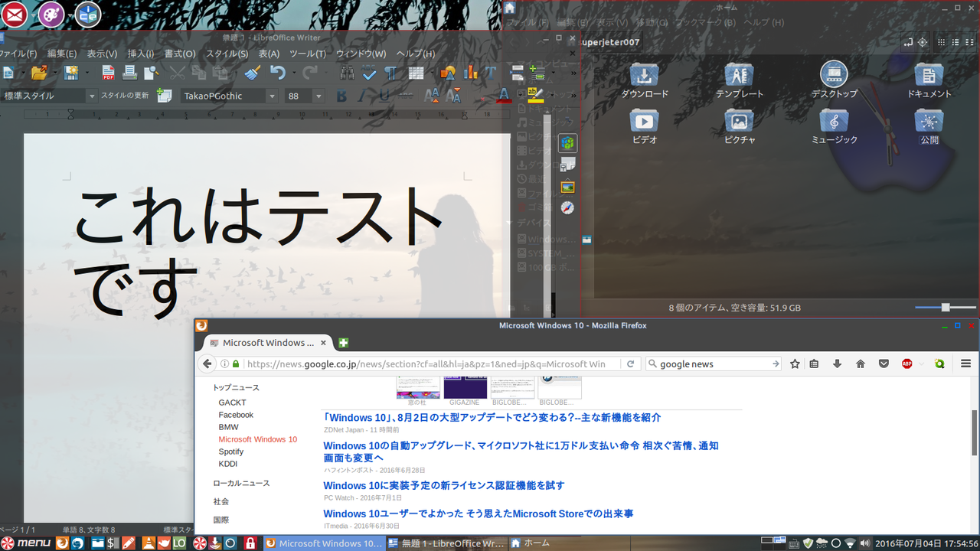Click the clone formatting paintbrush in Writer
Image resolution: width=980 pixels, height=551 pixels.
point(252,73)
